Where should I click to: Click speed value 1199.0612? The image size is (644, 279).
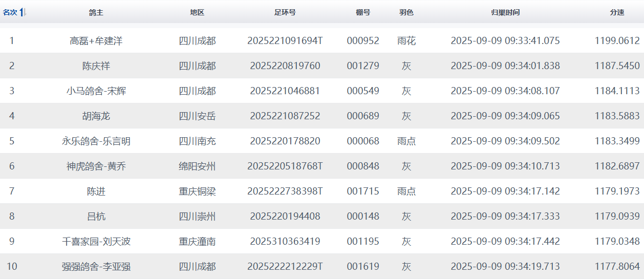click(x=617, y=41)
